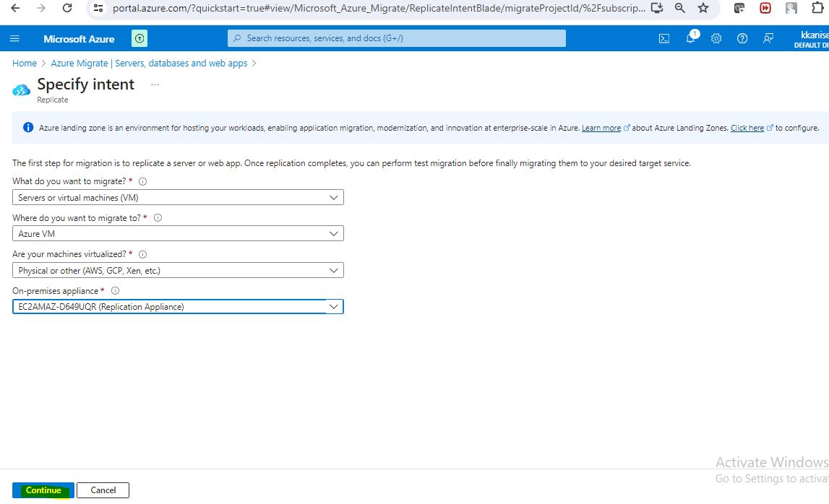Click info icon beside 'On-premises appliance'
829x504 pixels.
(115, 291)
